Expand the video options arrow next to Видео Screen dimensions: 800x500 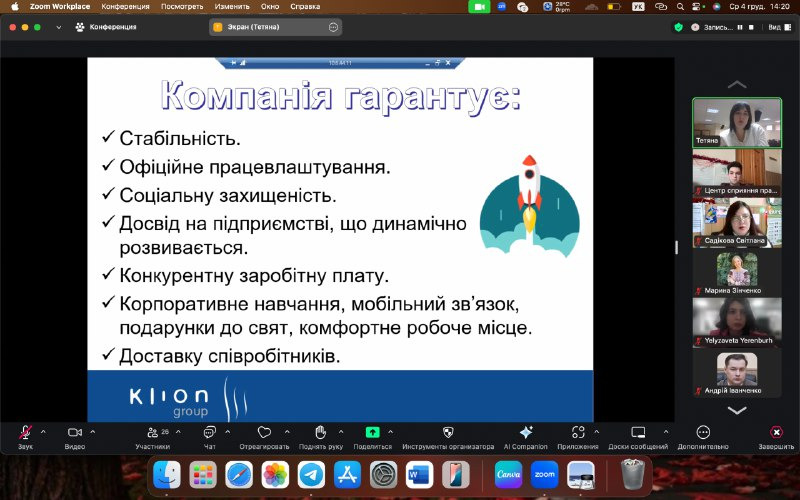tap(93, 431)
